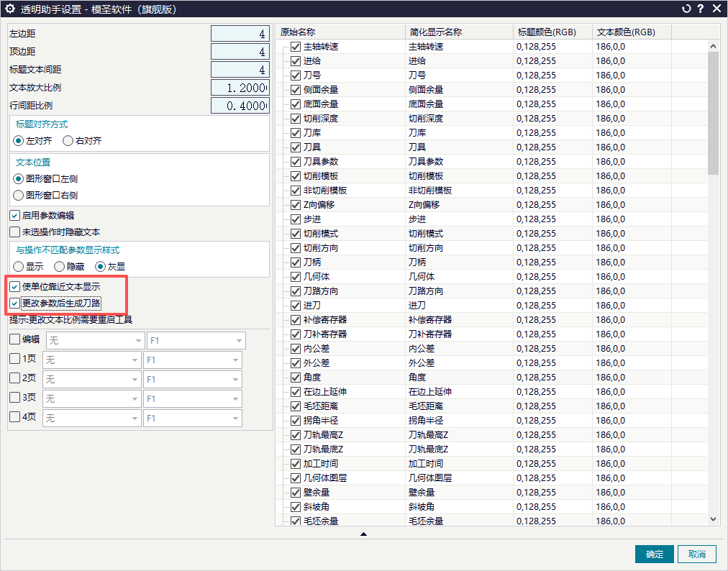Open 4页 key dropdown showing F1
The image size is (728, 571).
193,419
